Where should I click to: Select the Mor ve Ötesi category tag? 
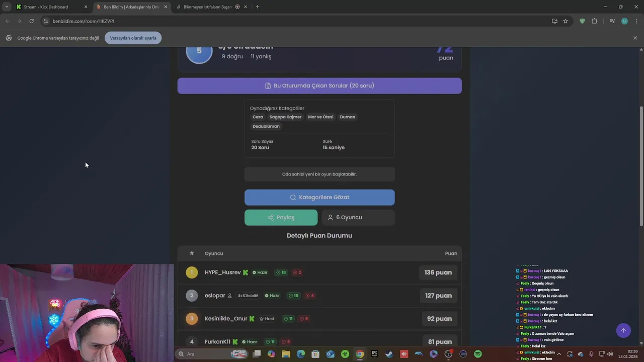[320, 117]
